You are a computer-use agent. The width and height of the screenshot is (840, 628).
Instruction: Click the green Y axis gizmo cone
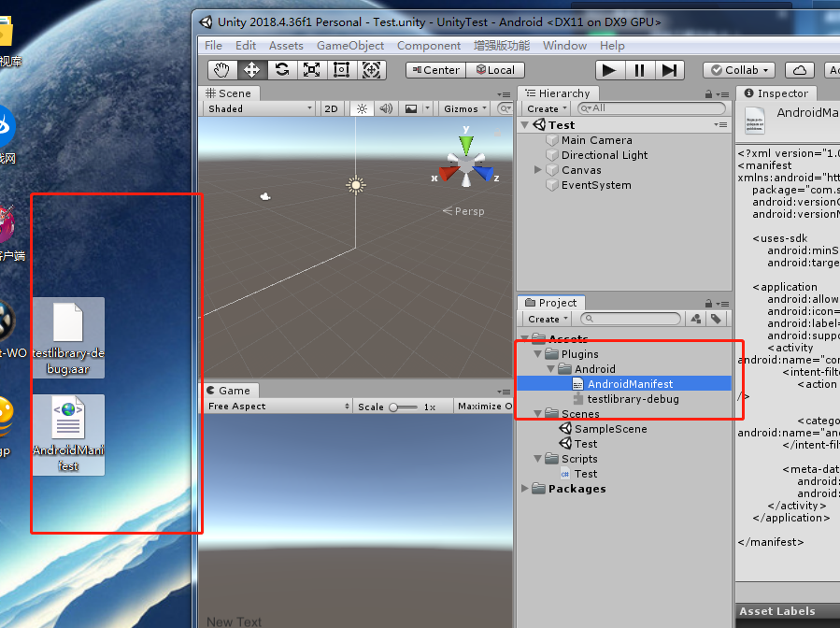466,144
